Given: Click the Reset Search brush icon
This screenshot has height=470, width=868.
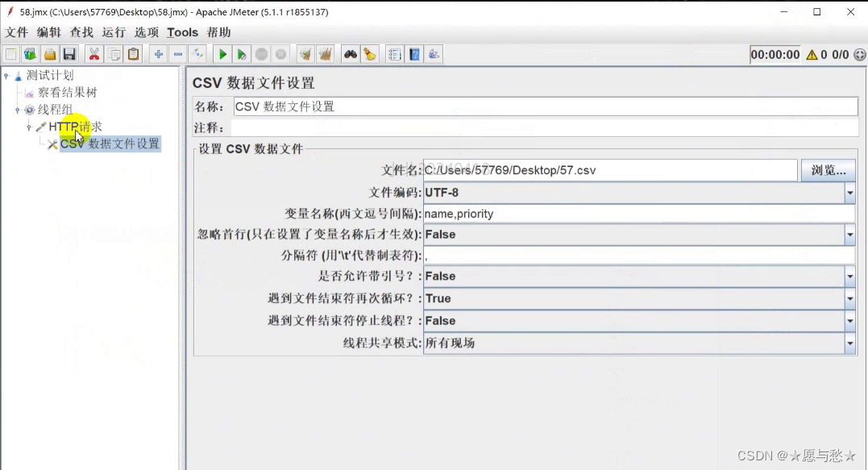Looking at the screenshot, I should coord(370,54).
